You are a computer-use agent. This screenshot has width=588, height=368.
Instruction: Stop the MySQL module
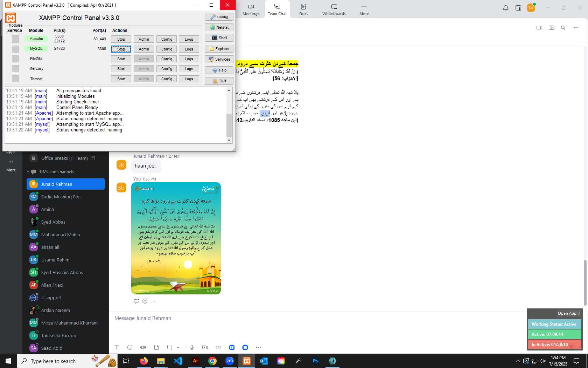pos(121,49)
